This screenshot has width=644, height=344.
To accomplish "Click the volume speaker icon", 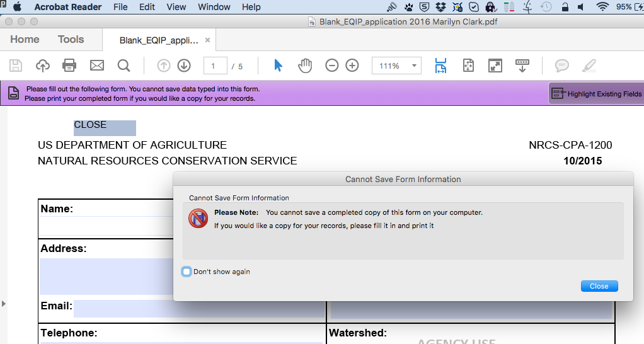I will tap(581, 7).
